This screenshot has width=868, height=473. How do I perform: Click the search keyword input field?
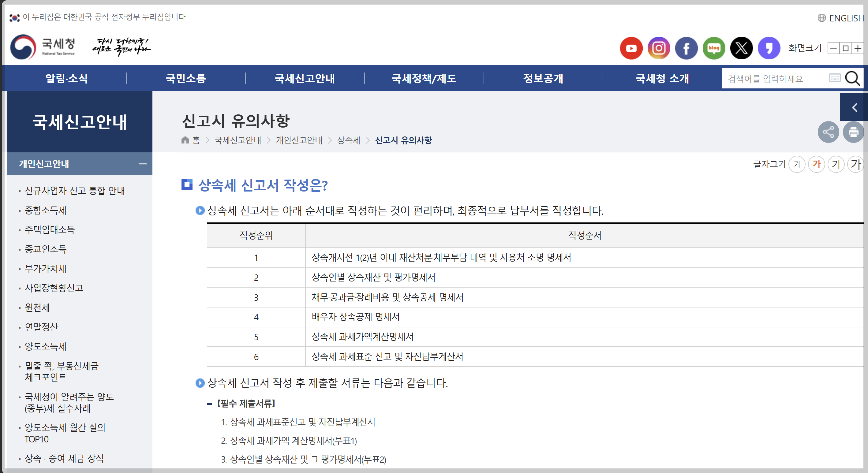[773, 79]
